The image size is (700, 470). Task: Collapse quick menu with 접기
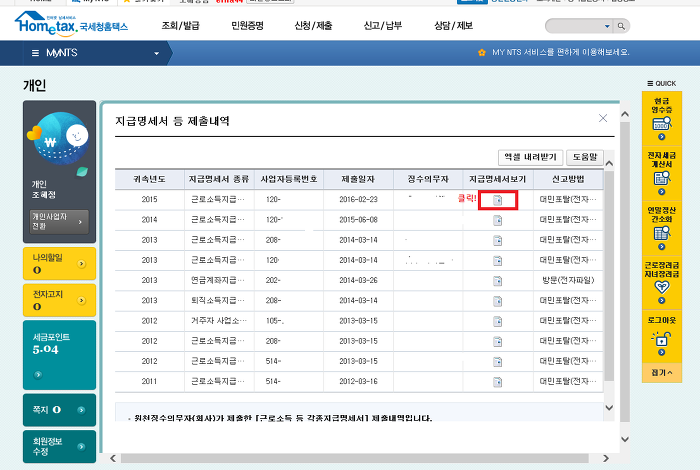pos(662,373)
